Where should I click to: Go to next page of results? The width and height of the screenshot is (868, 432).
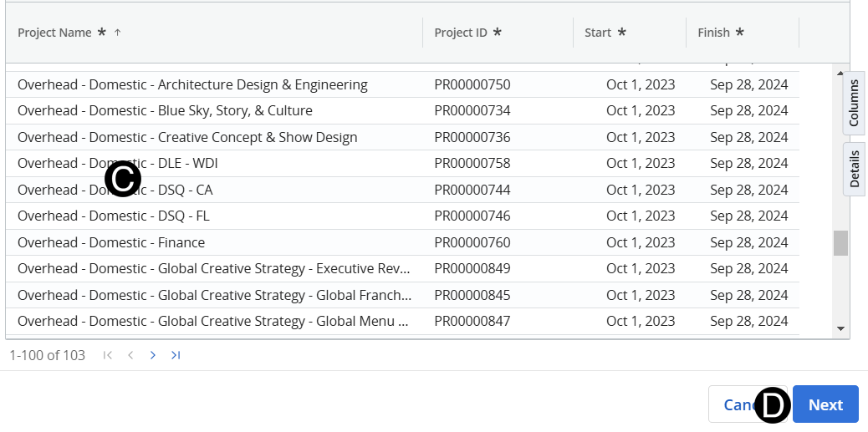point(152,355)
